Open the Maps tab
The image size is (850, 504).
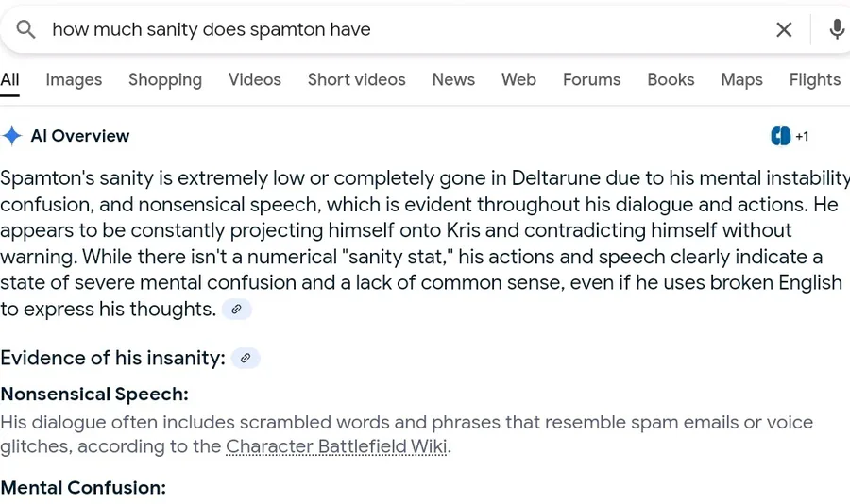click(741, 79)
